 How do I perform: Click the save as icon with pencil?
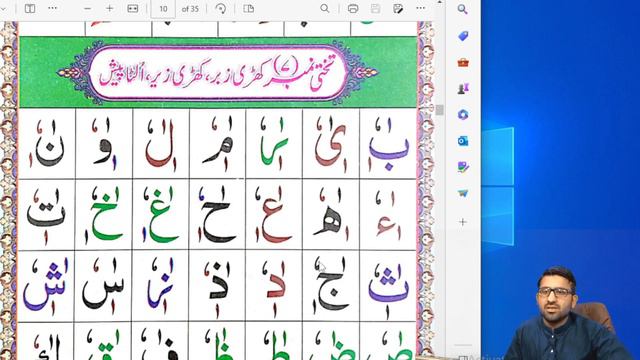pyautogui.click(x=398, y=9)
